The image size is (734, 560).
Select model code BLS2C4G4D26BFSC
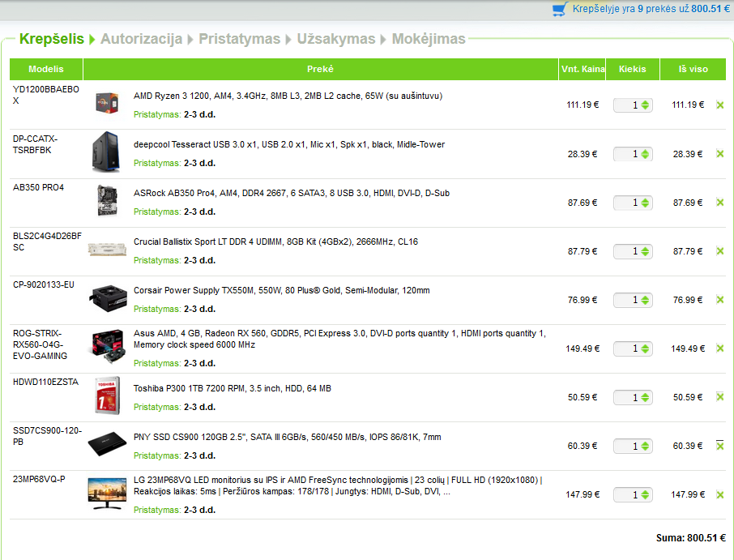pos(47,242)
